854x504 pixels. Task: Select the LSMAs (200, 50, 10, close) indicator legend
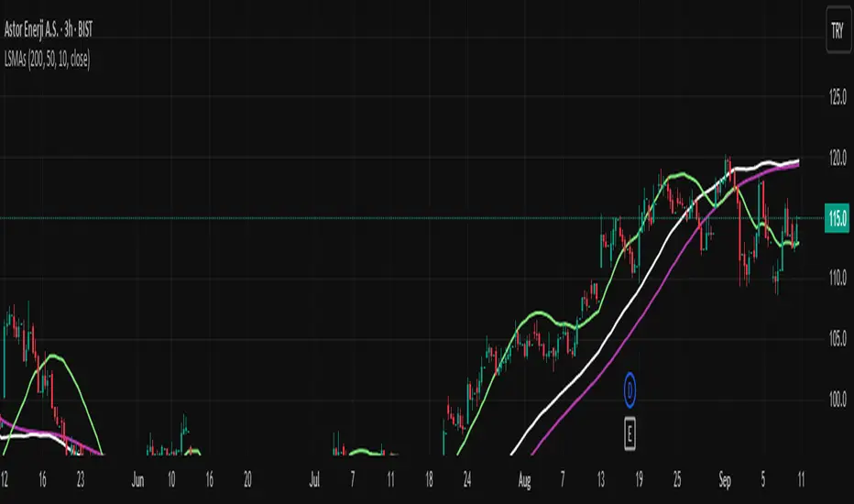pos(47,59)
